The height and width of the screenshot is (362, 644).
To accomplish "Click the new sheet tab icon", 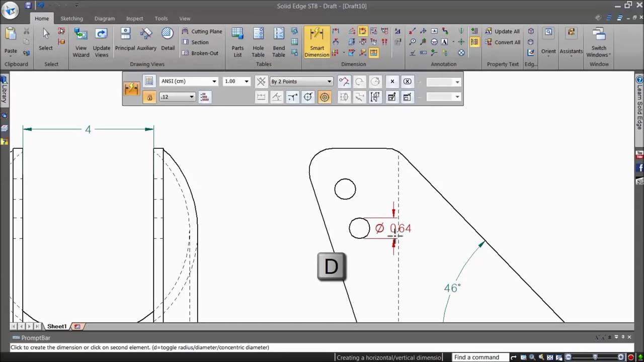I will point(77,326).
